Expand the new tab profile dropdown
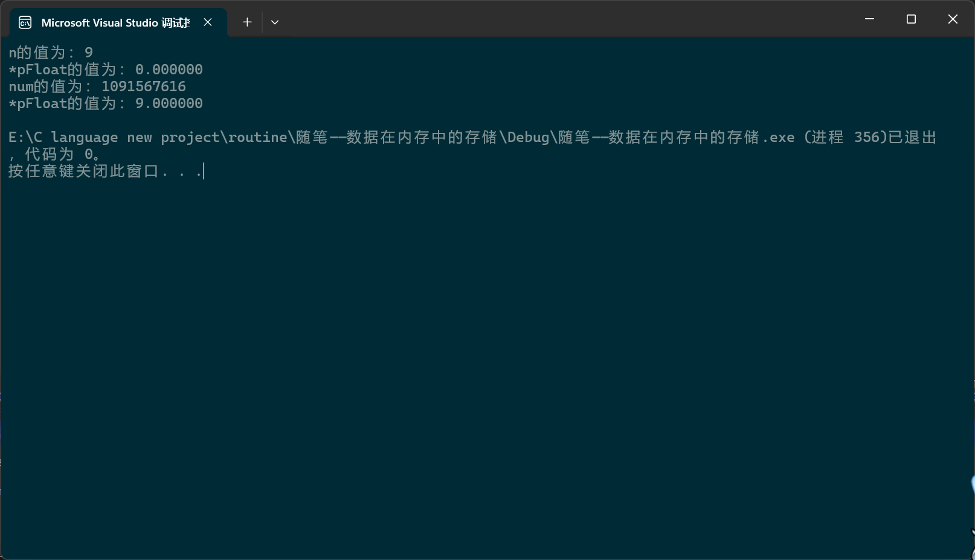The width and height of the screenshot is (975, 560). pyautogui.click(x=275, y=22)
